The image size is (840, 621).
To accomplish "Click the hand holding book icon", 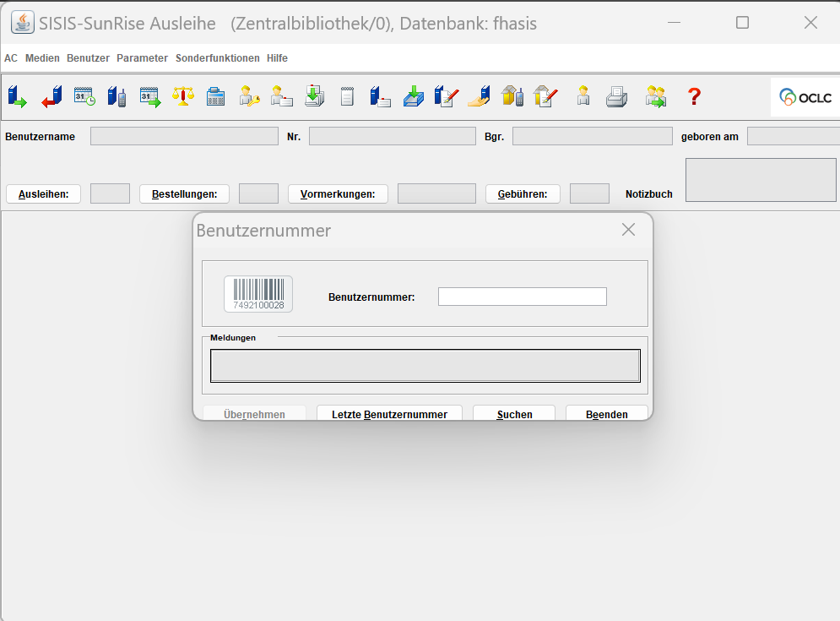I will click(479, 96).
